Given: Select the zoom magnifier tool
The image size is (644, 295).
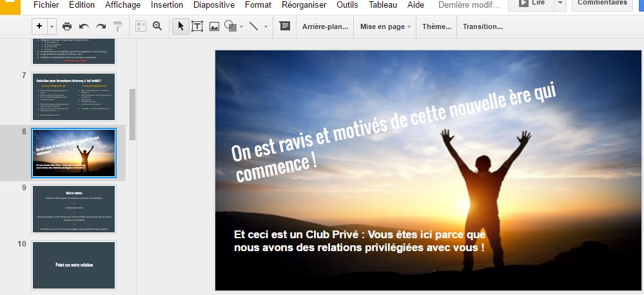Looking at the screenshot, I should click(x=157, y=26).
